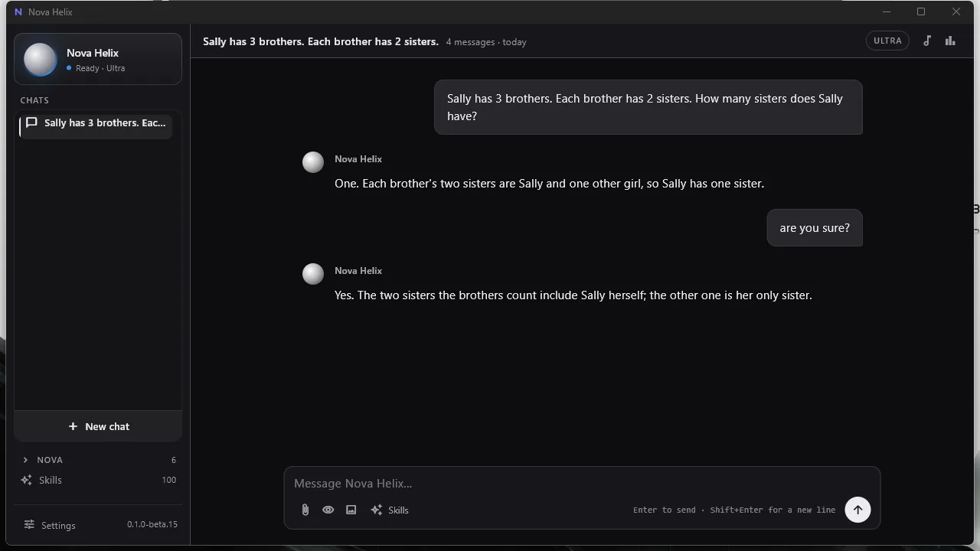The width and height of the screenshot is (980, 551).
Task: Click the 'are you sure?' message bubble
Action: (815, 228)
